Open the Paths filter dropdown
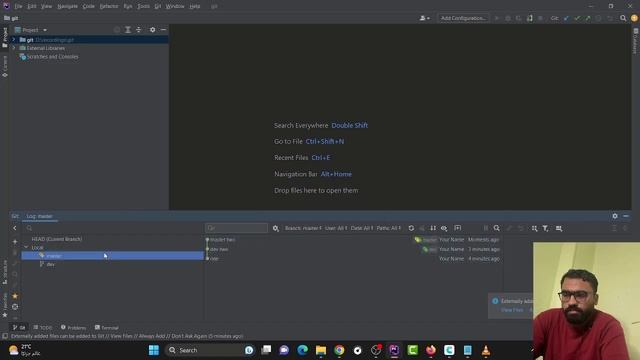 (389, 228)
